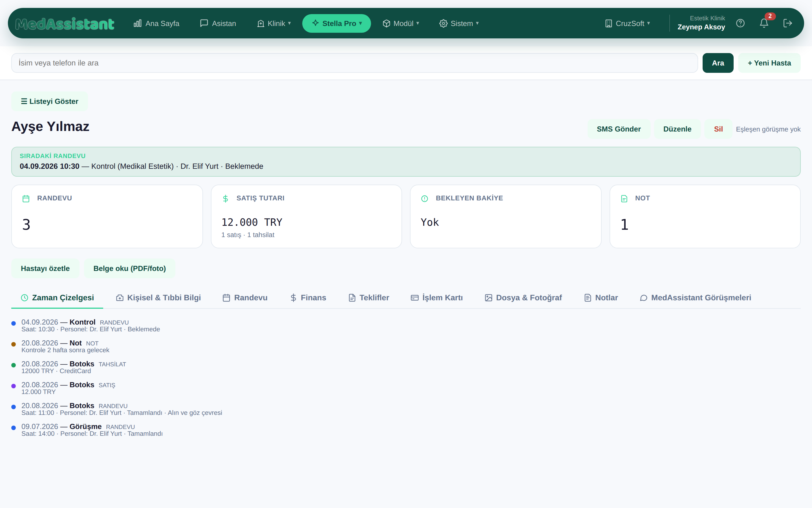Click the chat bubble icon beside Asistan
This screenshot has height=508, width=812.
tap(204, 23)
